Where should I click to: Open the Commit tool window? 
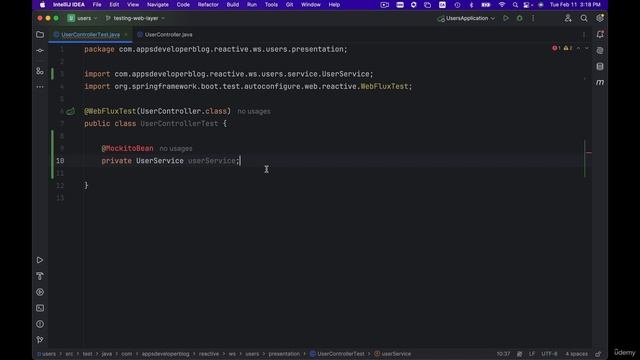pos(40,51)
